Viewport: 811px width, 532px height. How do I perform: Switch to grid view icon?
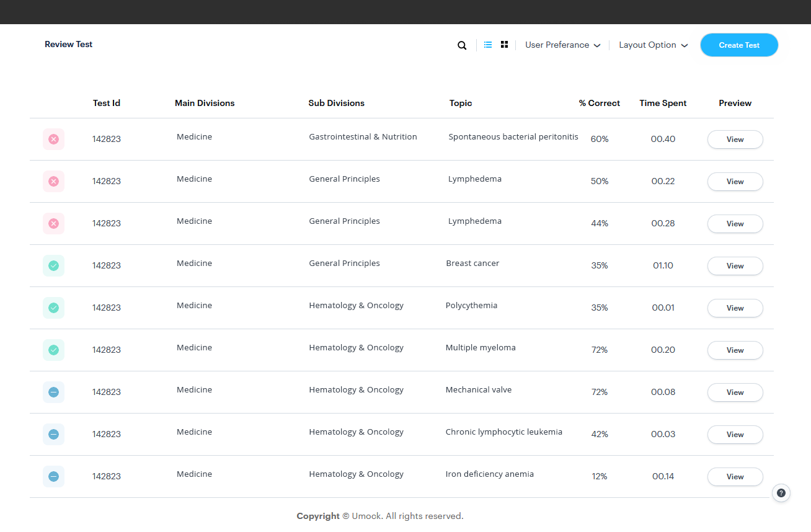click(505, 45)
